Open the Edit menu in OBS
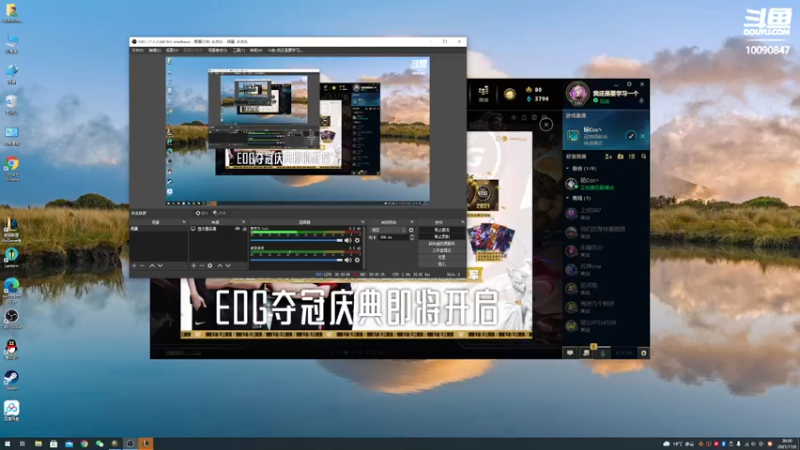The image size is (800, 450). (155, 51)
